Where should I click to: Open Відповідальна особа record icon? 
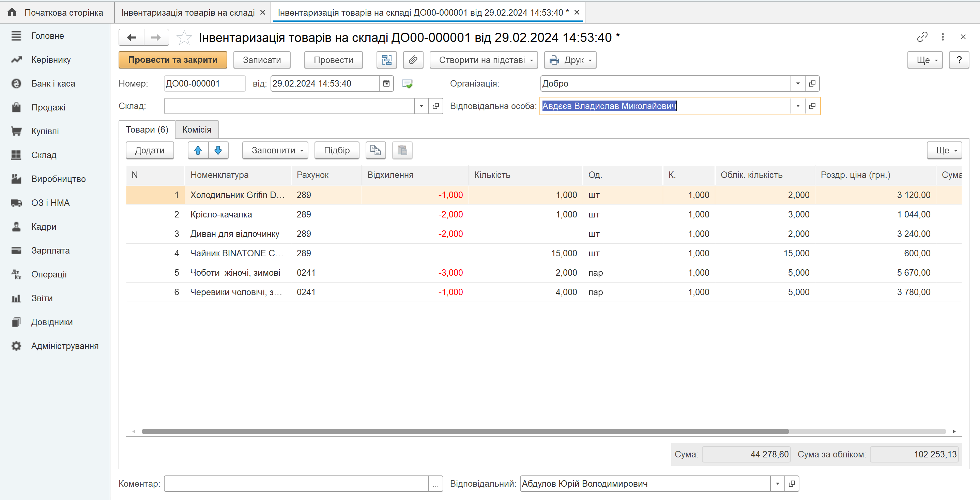812,106
